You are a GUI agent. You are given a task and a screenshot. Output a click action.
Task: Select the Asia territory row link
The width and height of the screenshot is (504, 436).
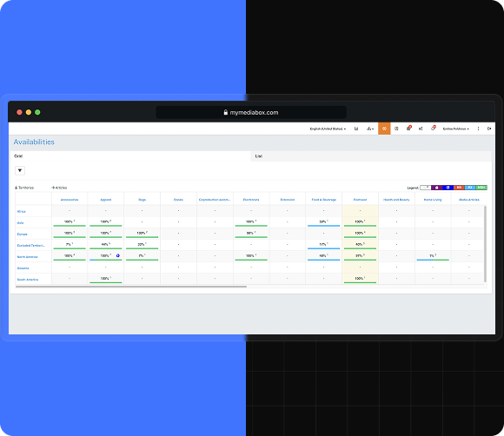[x=20, y=222]
